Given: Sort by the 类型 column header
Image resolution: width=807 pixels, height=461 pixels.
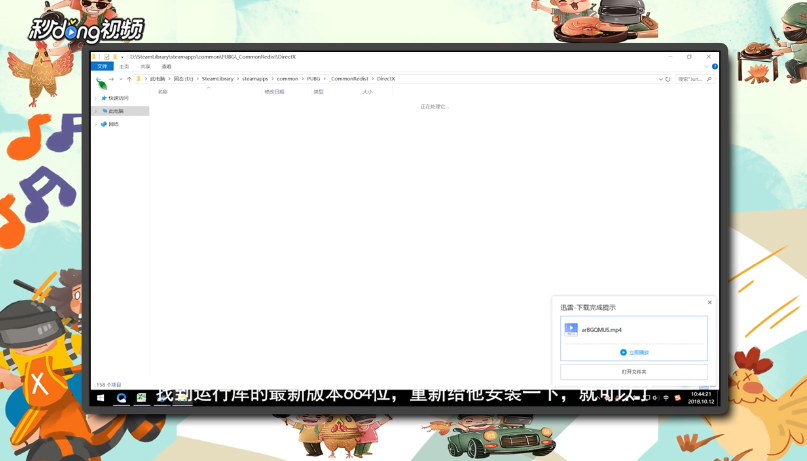Looking at the screenshot, I should [319, 92].
